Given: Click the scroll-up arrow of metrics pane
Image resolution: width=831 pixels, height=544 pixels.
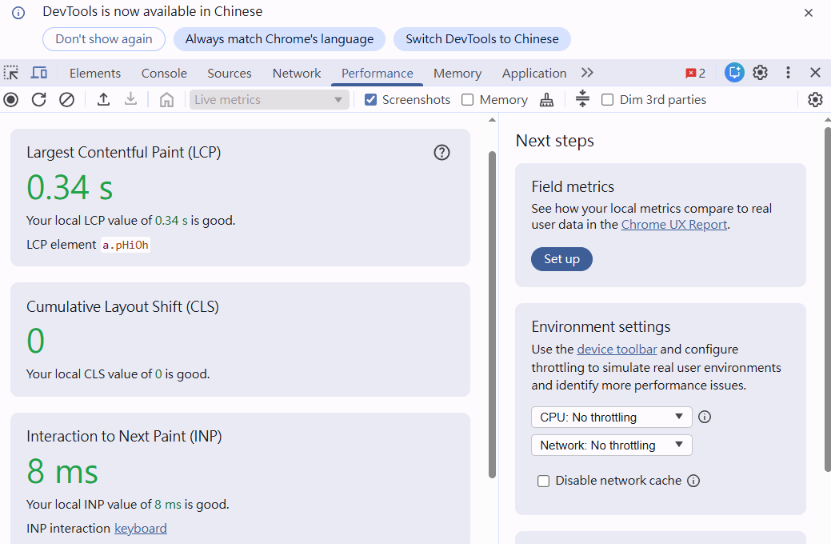Looking at the screenshot, I should 492,120.
